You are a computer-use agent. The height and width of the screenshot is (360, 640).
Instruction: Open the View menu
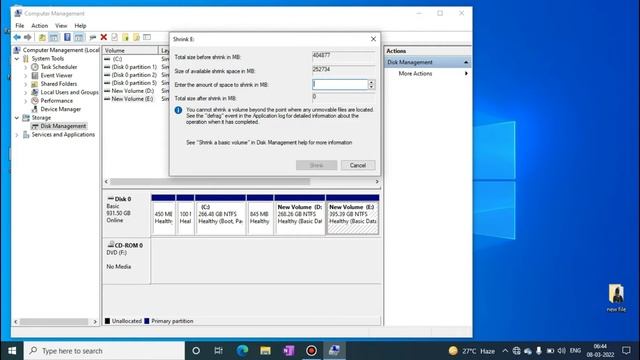[x=61, y=26]
